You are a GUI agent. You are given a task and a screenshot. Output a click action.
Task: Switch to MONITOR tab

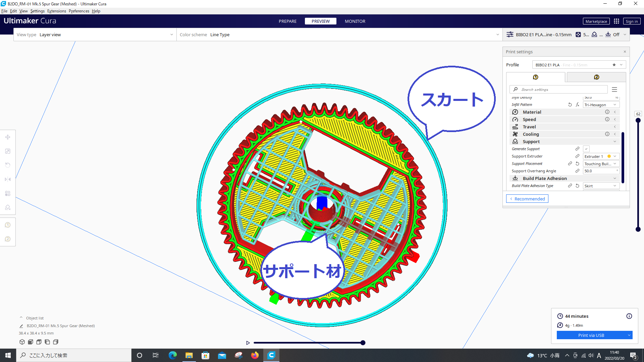355,21
